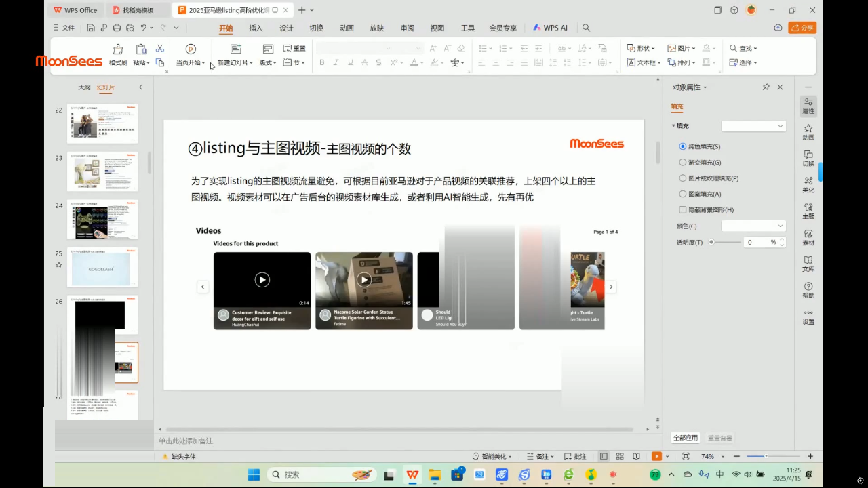Open the Shapes (形状) dropdown
The width and height of the screenshot is (868, 488).
point(641,49)
